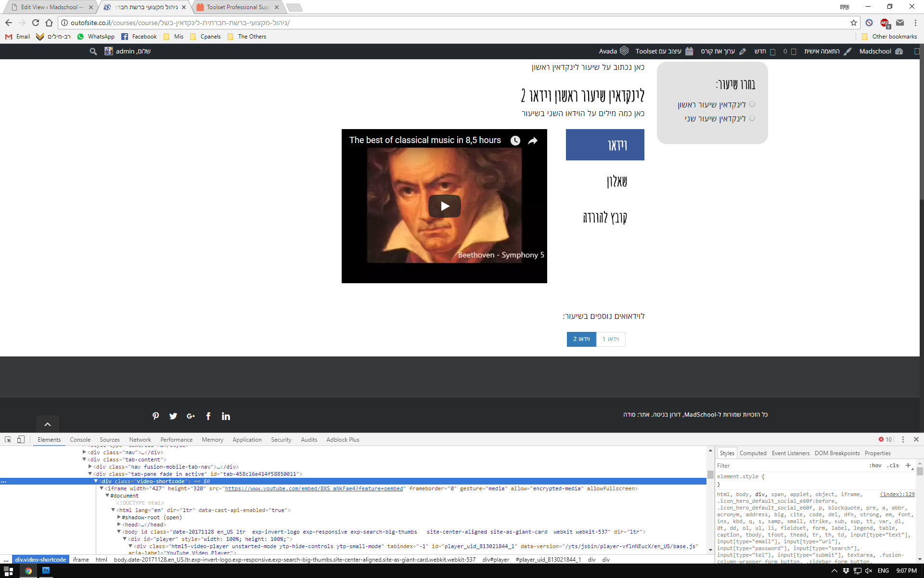Toggle the DevTools device toolbar
Image resolution: width=924 pixels, height=578 pixels.
click(21, 439)
